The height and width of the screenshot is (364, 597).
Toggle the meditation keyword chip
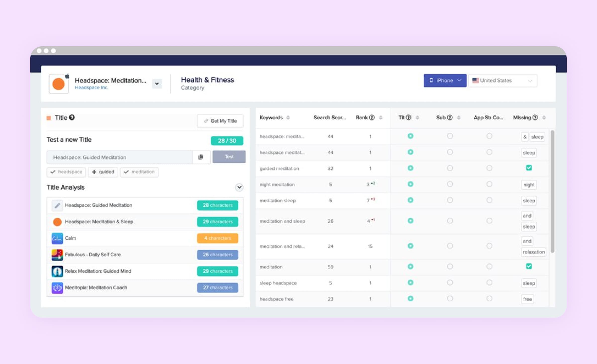pyautogui.click(x=139, y=172)
